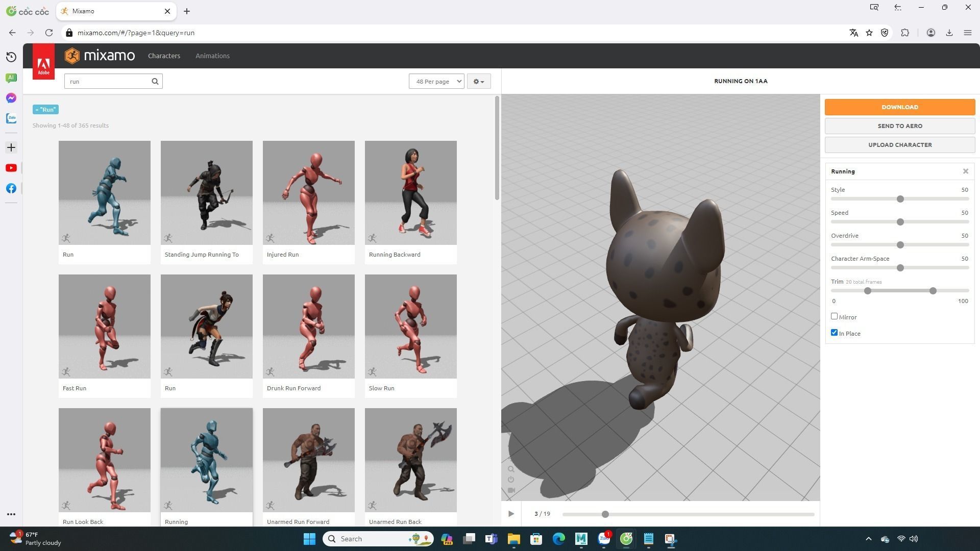Reload the page
The height and width of the screenshot is (551, 980).
(49, 33)
